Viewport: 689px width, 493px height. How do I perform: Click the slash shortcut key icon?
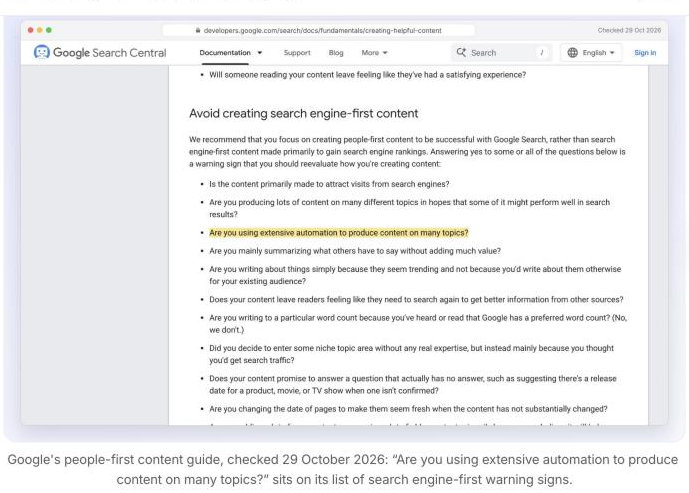tap(541, 53)
